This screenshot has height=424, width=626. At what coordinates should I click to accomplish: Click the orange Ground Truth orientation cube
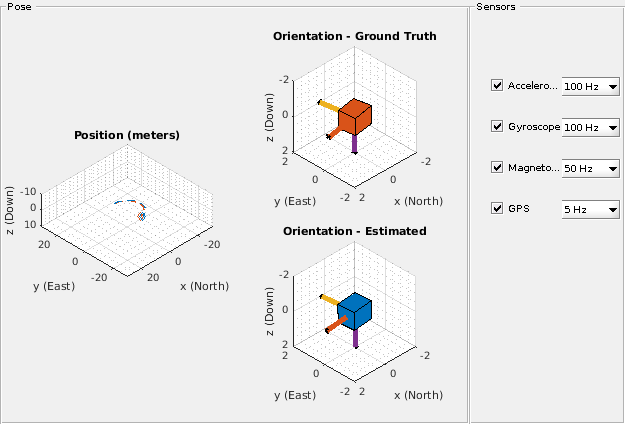tap(355, 118)
